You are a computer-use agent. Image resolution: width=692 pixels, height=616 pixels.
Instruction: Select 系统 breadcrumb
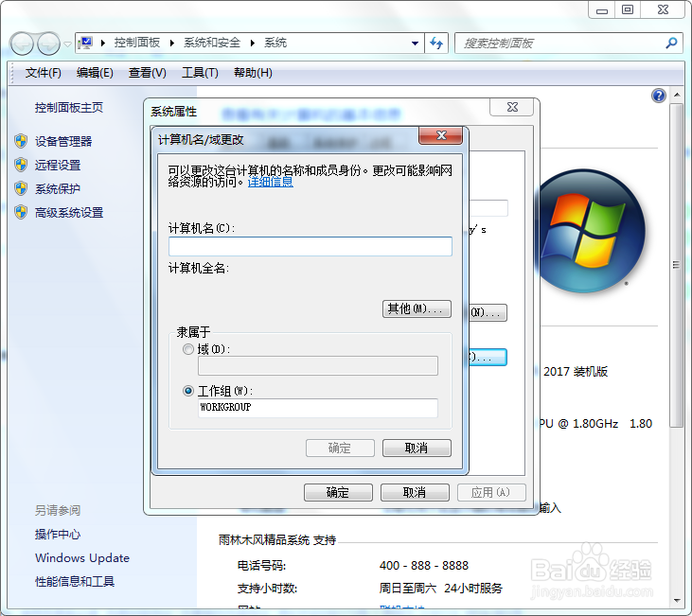(x=275, y=43)
